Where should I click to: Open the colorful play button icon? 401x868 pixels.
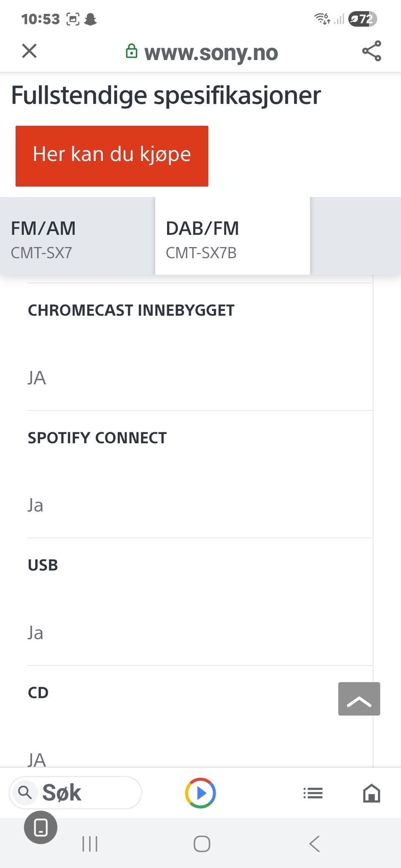(200, 792)
